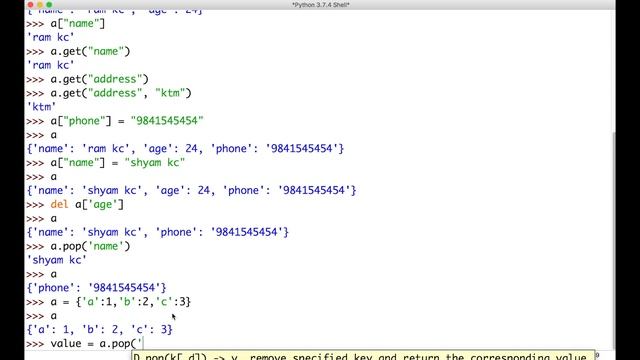Place cursor at end of value = a.pop(' line
The height and width of the screenshot is (360, 640).
pos(143,344)
